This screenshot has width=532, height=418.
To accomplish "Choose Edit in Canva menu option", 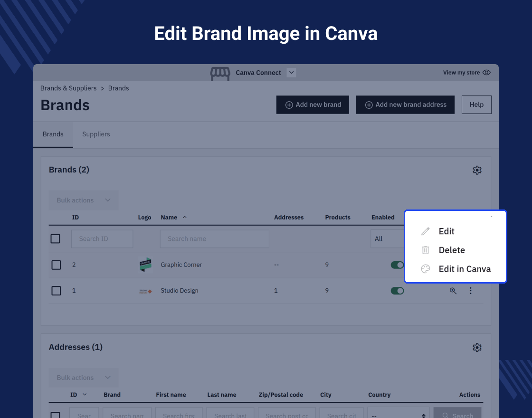I will (x=465, y=269).
